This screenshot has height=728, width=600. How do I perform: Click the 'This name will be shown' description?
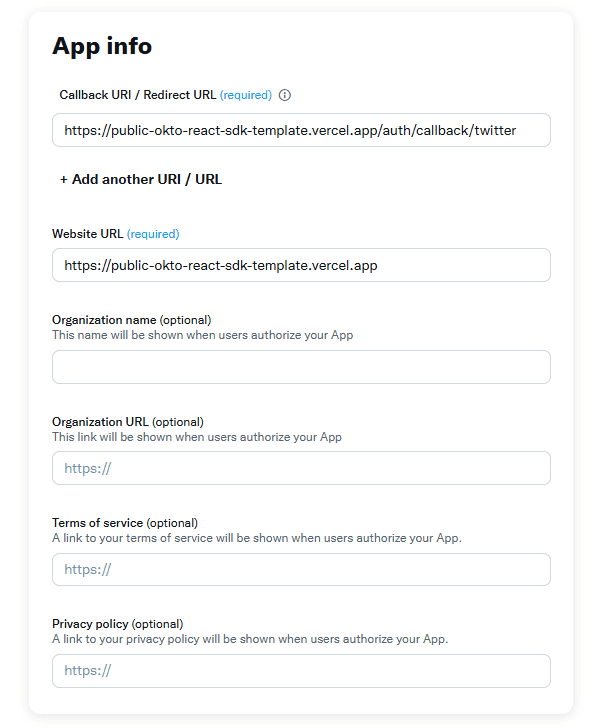click(202, 335)
